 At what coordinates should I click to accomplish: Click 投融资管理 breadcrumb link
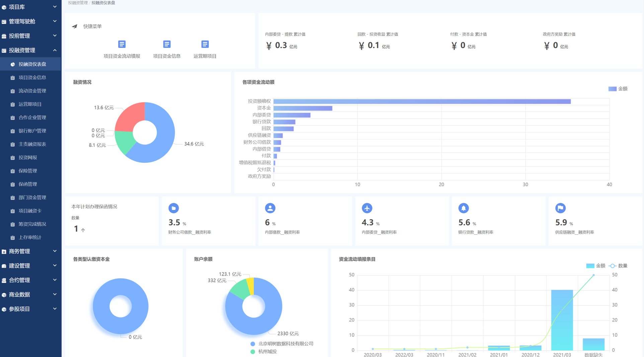(78, 3)
